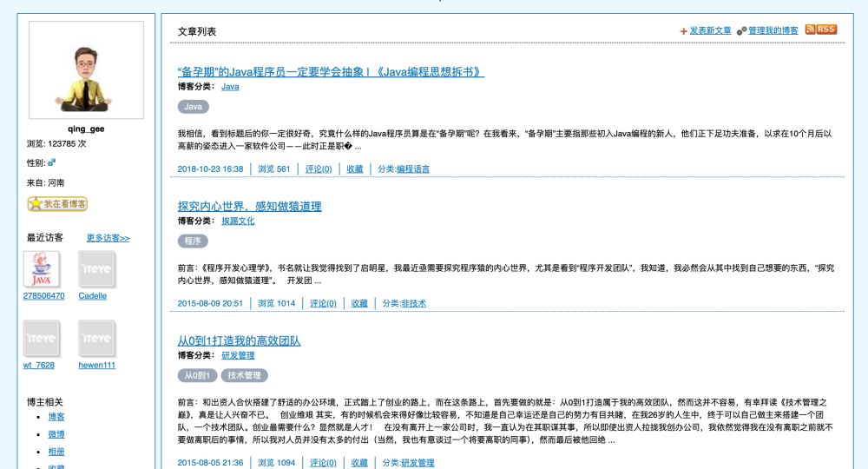
Task: Open visitor 278506470's Java avatar
Action: click(x=42, y=269)
